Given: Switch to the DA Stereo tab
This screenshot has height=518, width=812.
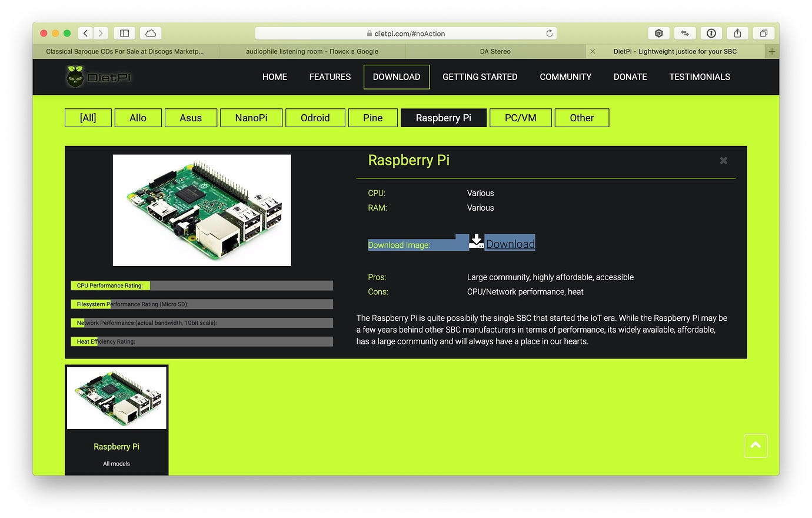Looking at the screenshot, I should point(495,52).
